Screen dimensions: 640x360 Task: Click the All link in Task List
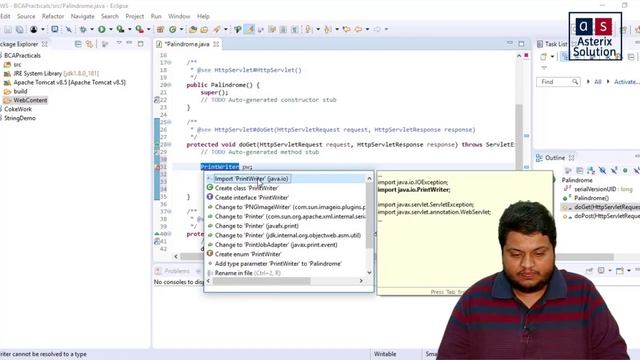(x=598, y=82)
